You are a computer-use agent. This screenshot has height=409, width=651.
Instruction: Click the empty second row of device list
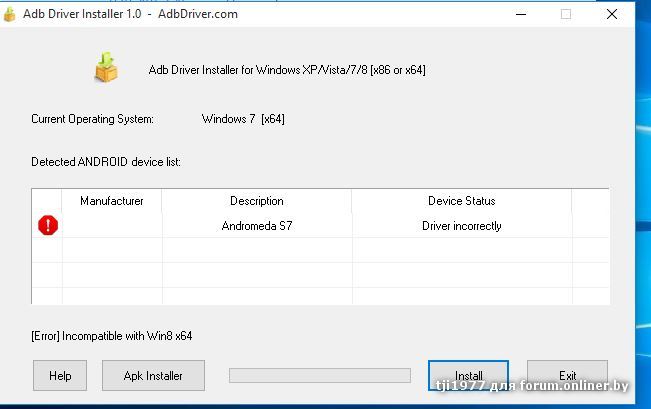click(x=320, y=250)
